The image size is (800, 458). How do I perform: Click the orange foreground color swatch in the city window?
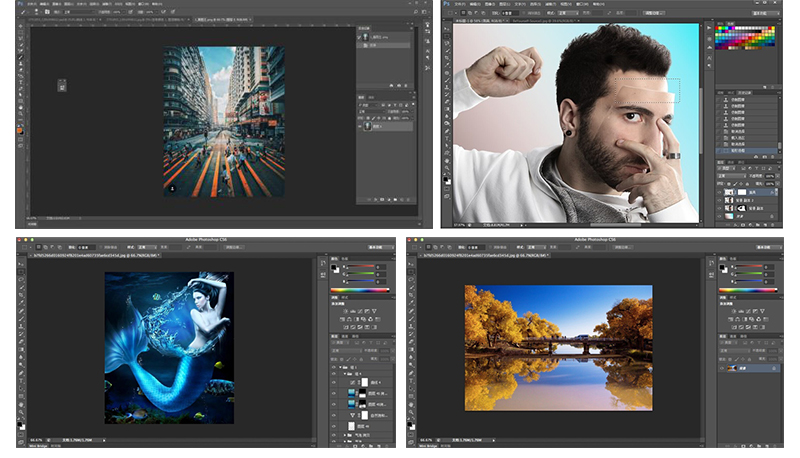pyautogui.click(x=20, y=130)
